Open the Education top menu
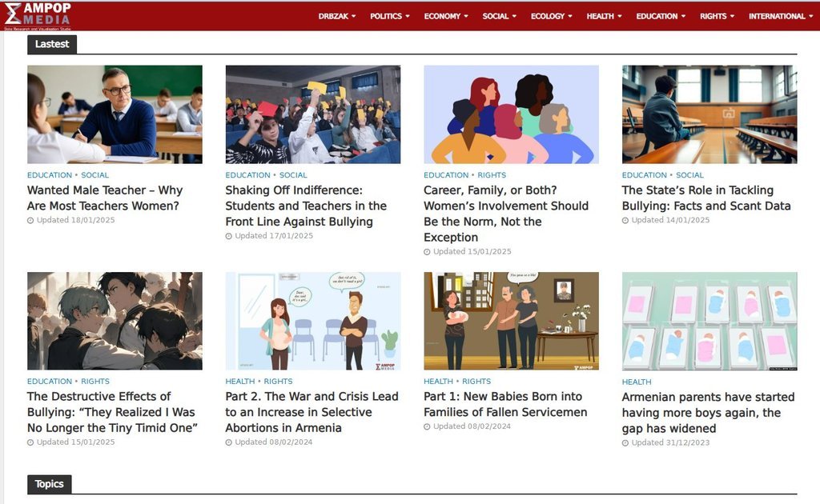 [660, 16]
